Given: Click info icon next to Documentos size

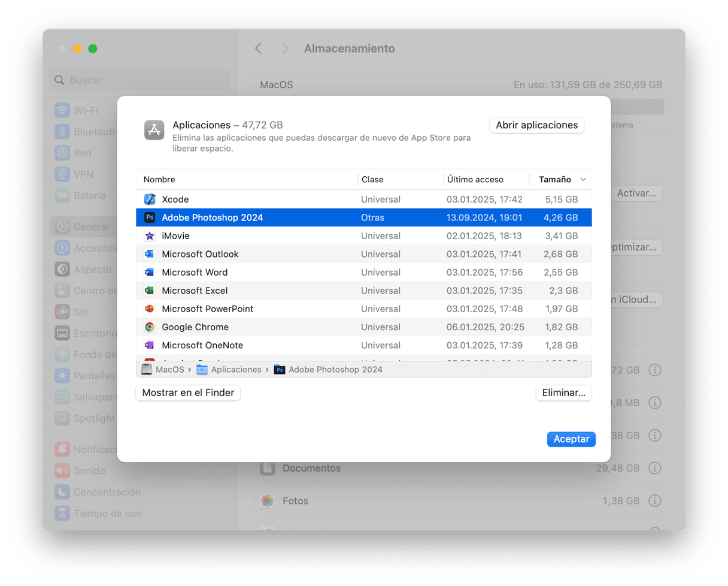Looking at the screenshot, I should [655, 468].
